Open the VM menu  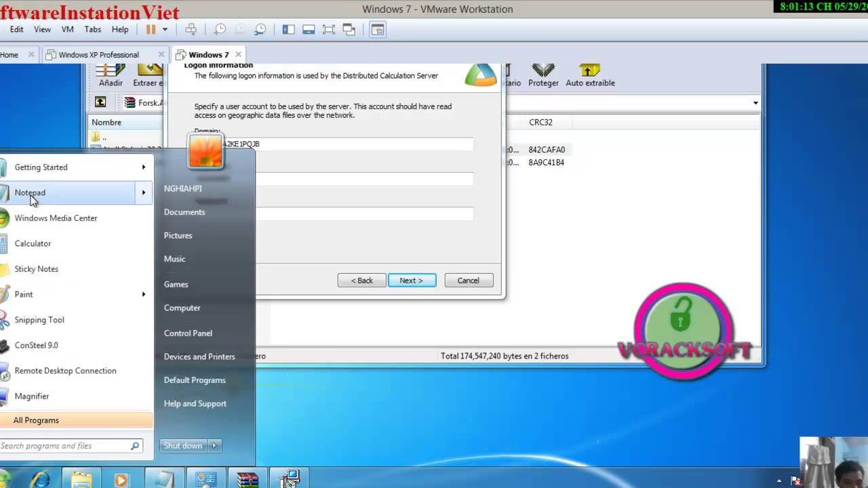tap(67, 29)
